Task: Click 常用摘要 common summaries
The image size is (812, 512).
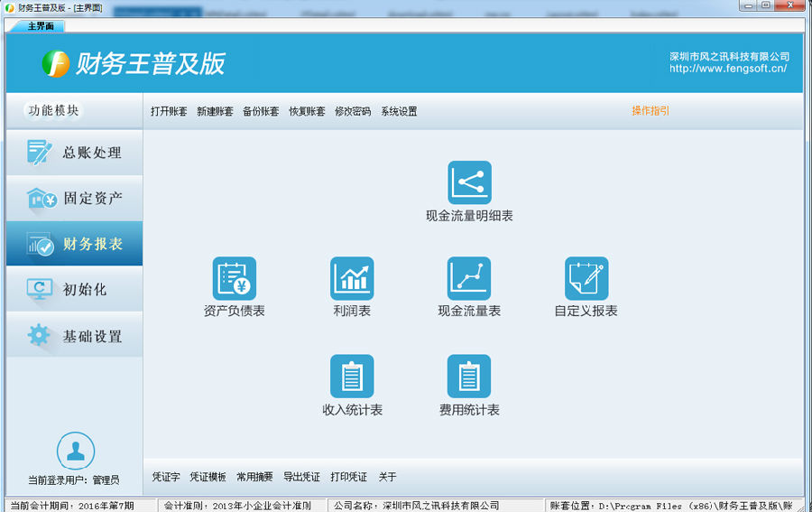Action: coord(254,477)
